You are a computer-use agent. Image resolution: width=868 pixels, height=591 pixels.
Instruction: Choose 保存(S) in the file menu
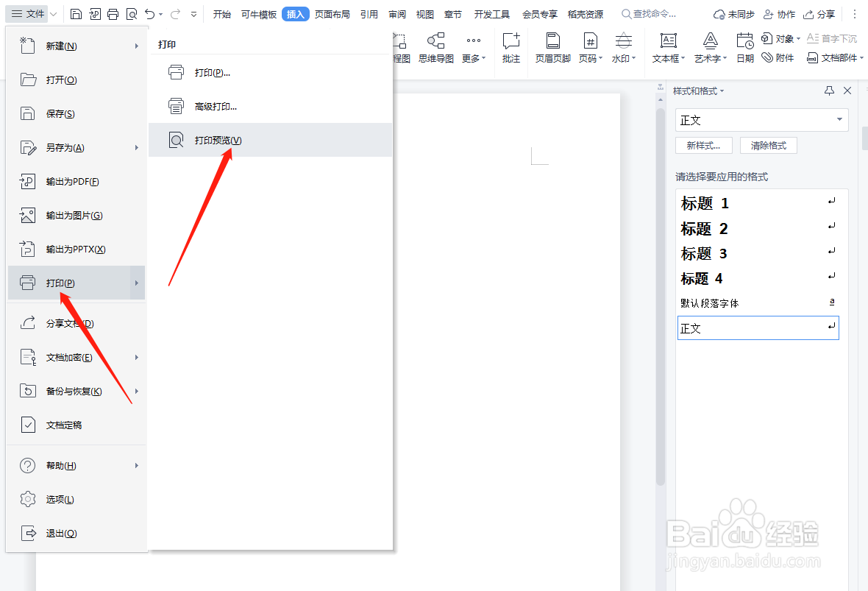(x=77, y=113)
